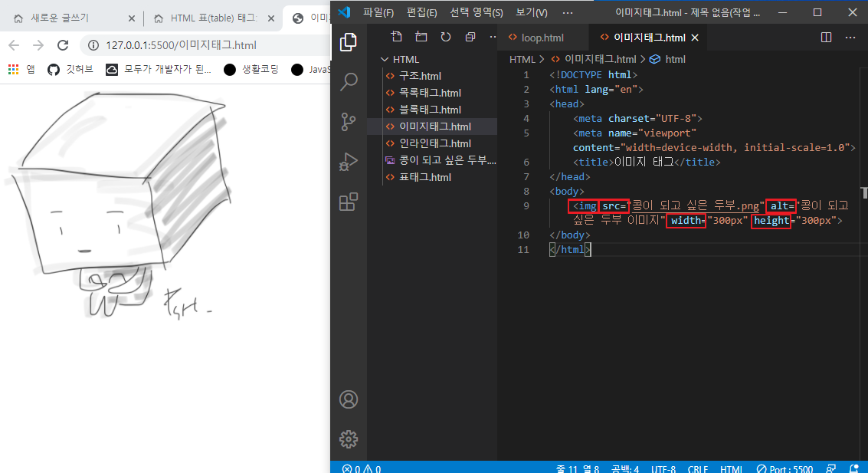Open the Search view in the activity bar
The height and width of the screenshot is (473, 868).
[349, 81]
